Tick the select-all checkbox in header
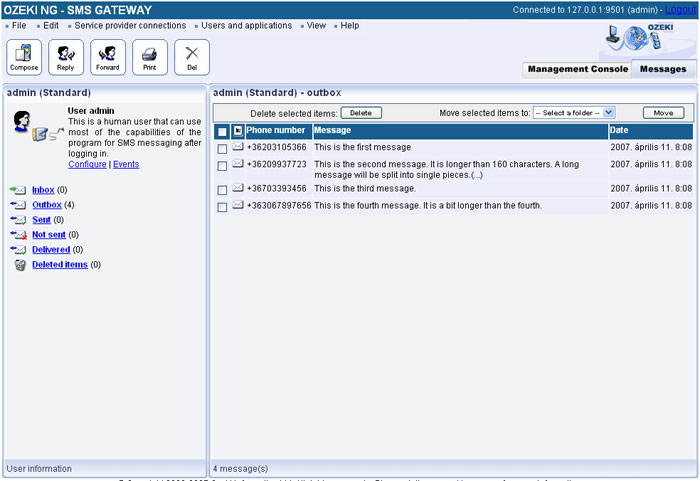700x481 pixels. [x=222, y=132]
